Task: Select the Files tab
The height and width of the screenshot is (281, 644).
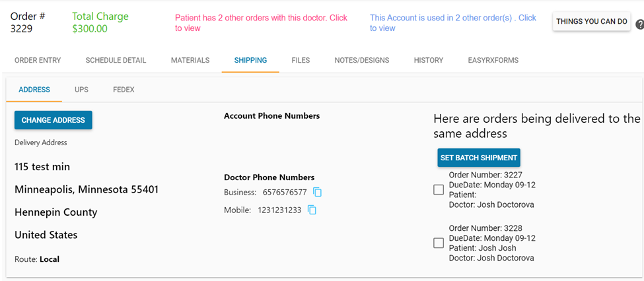Action: [301, 60]
